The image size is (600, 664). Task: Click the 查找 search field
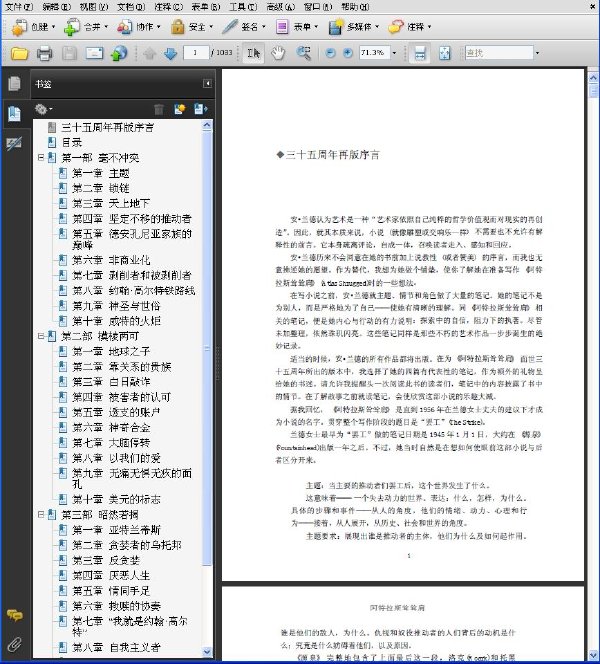(x=499, y=53)
